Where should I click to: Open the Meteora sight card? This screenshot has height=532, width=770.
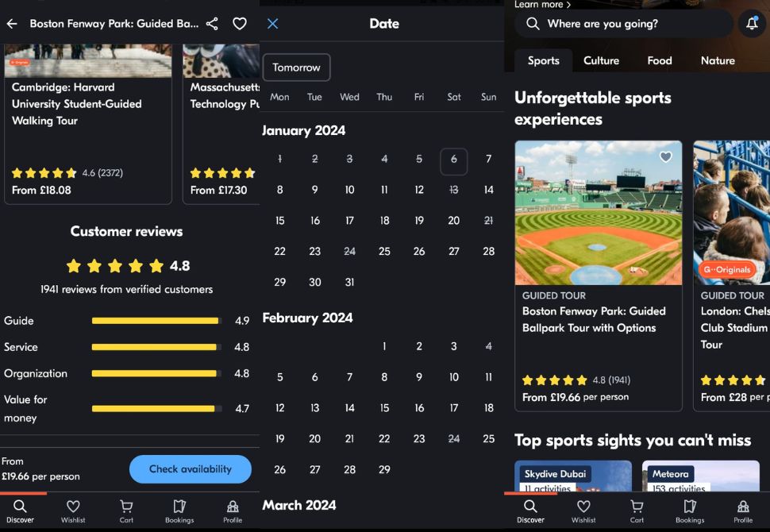[701, 476]
